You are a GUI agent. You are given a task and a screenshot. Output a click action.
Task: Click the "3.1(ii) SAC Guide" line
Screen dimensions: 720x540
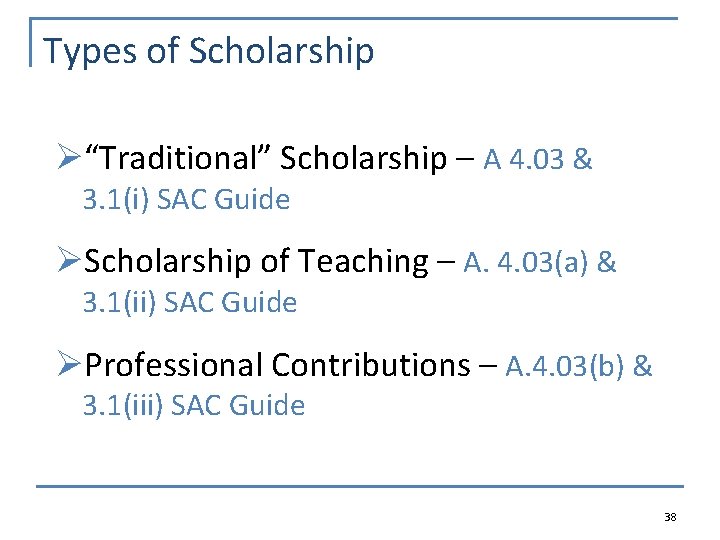click(190, 302)
